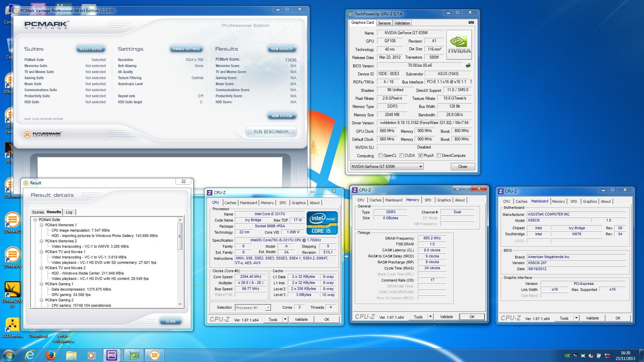The image size is (644, 362).
Task: Open the Scores tab in Result details
Action: click(x=38, y=212)
